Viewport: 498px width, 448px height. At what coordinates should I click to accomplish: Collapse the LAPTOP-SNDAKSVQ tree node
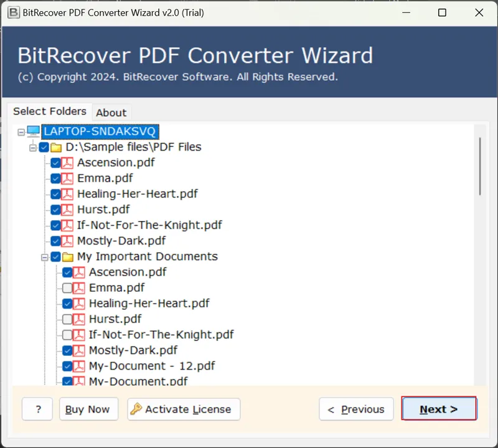pos(22,131)
